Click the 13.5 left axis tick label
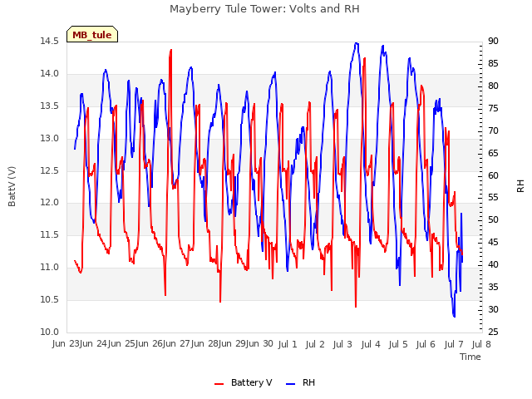The height and width of the screenshot is (399, 532). (50, 106)
